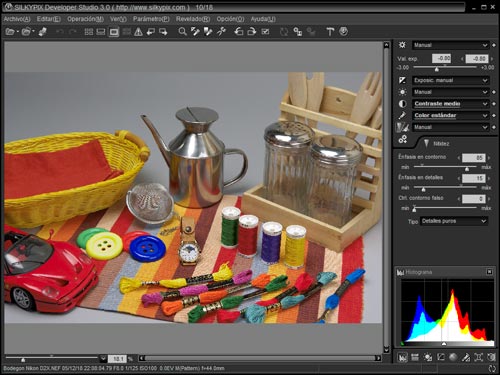This screenshot has width=500, height=375.
Task: Toggle histogram panel button at bottom right
Action: click(x=402, y=357)
